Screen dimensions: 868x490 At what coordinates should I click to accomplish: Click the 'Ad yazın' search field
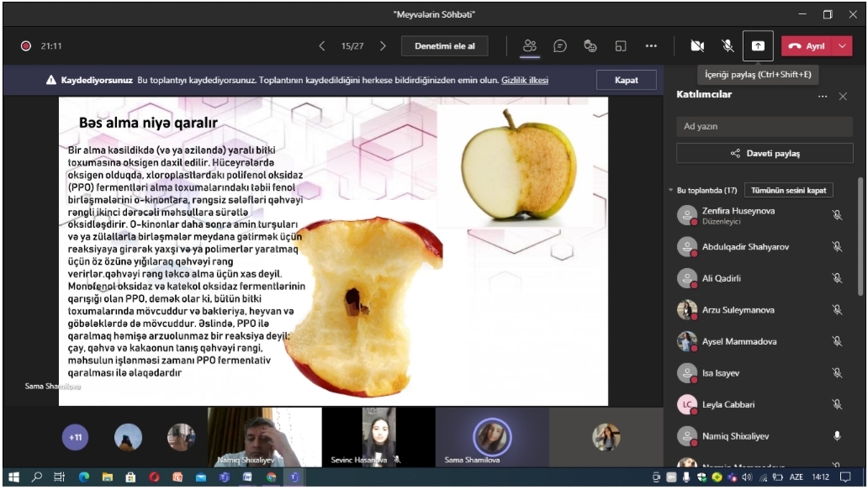pos(764,126)
